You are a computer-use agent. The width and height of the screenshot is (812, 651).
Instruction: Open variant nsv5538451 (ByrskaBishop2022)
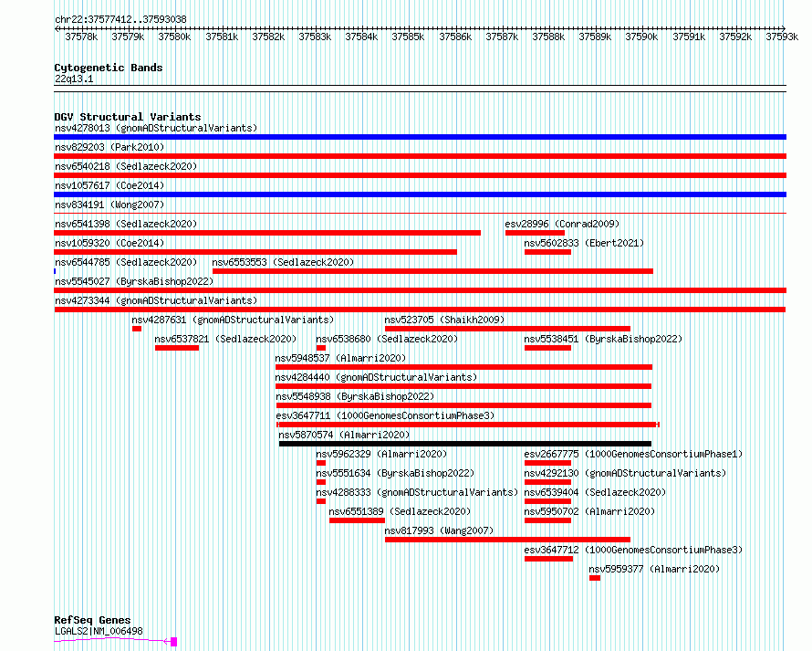point(603,339)
